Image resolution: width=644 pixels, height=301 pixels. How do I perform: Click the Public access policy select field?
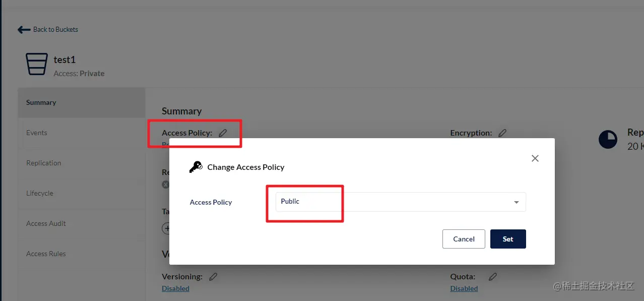[x=393, y=202]
